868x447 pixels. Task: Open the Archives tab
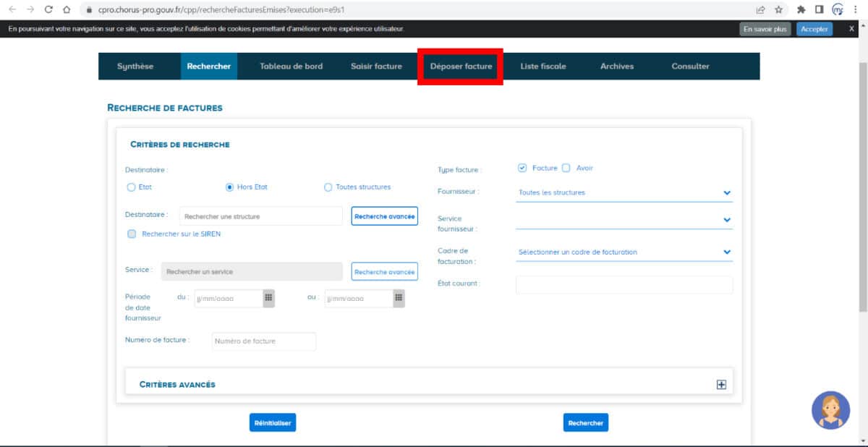pyautogui.click(x=616, y=66)
